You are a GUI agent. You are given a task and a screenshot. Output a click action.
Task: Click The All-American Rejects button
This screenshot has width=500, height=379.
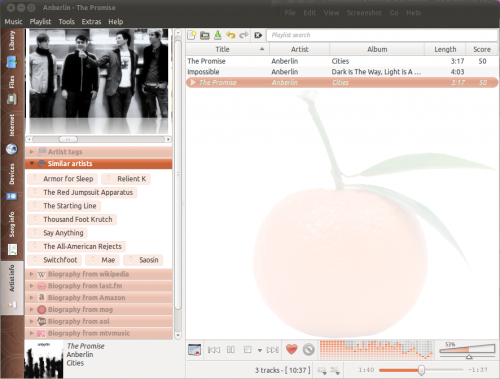coord(77,246)
